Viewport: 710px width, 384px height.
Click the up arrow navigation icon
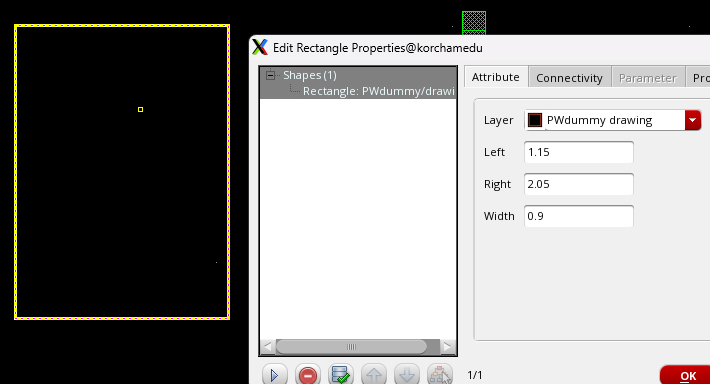(x=374, y=375)
